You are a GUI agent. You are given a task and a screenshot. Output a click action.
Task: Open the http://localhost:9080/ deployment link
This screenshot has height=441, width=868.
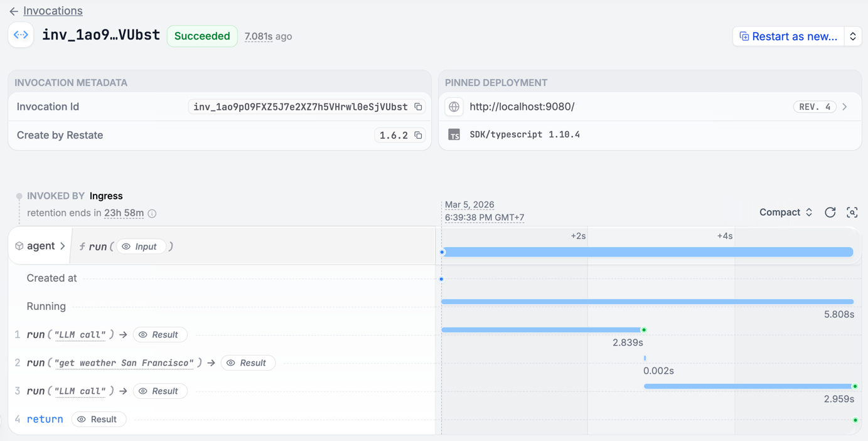[522, 107]
